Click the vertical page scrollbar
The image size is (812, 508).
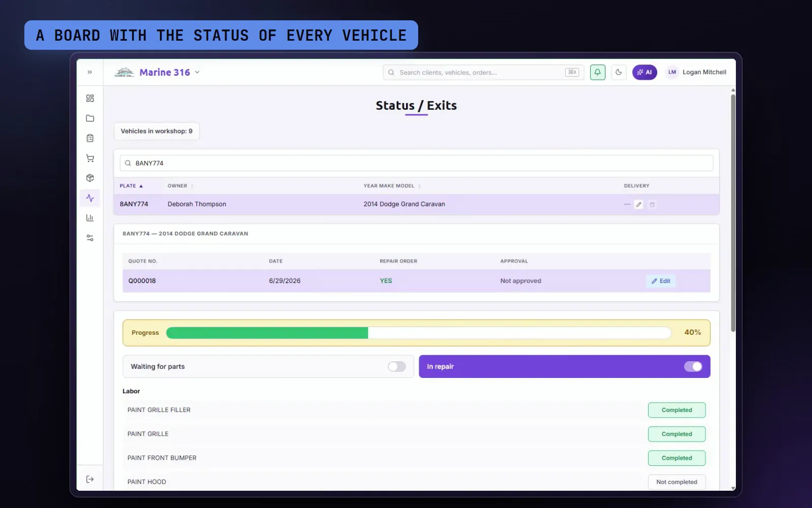tap(733, 213)
